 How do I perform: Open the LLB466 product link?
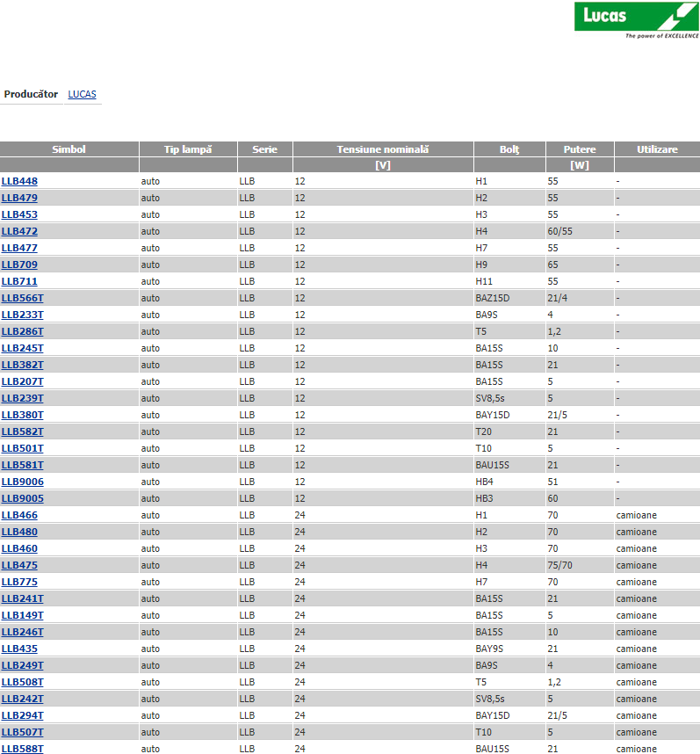click(19, 515)
